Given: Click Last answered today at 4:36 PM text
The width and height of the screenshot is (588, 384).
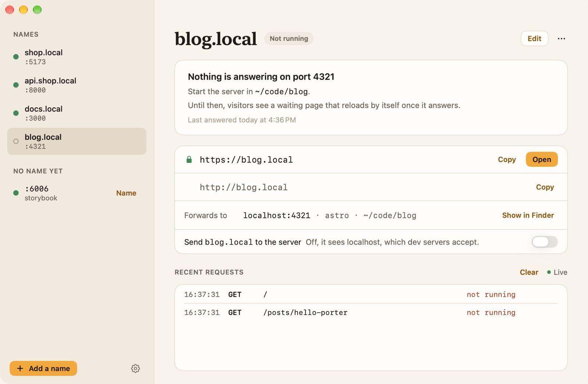Looking at the screenshot, I should tap(242, 120).
